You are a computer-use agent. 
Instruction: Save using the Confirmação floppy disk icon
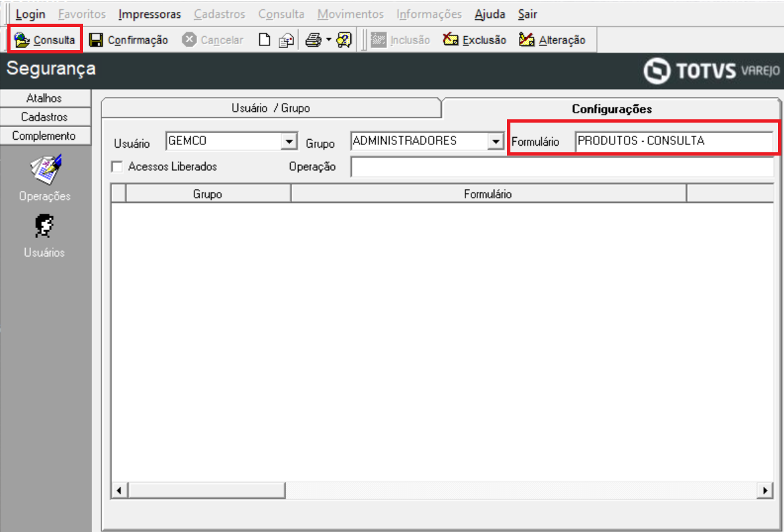click(96, 40)
